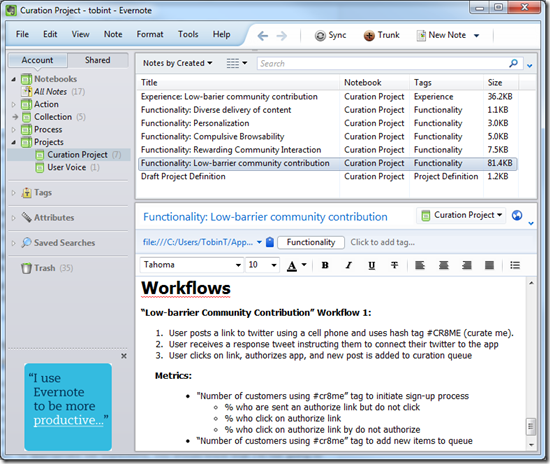This screenshot has height=464, width=550.
Task: Open the Edit menu
Action: click(x=50, y=34)
